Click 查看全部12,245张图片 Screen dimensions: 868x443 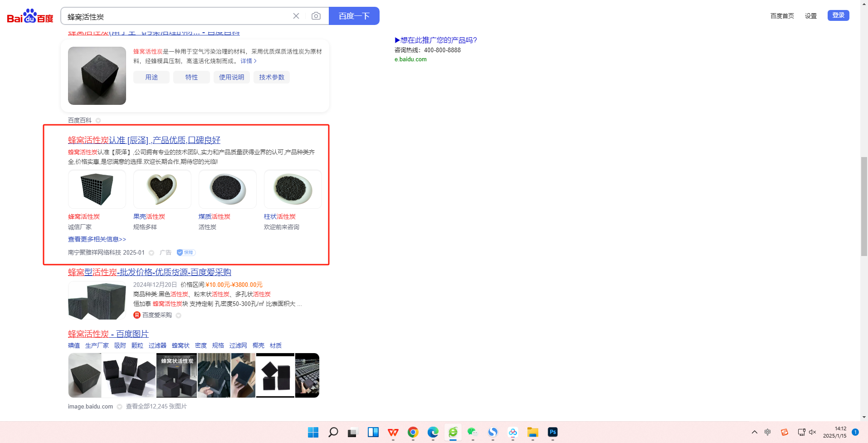tap(156, 407)
